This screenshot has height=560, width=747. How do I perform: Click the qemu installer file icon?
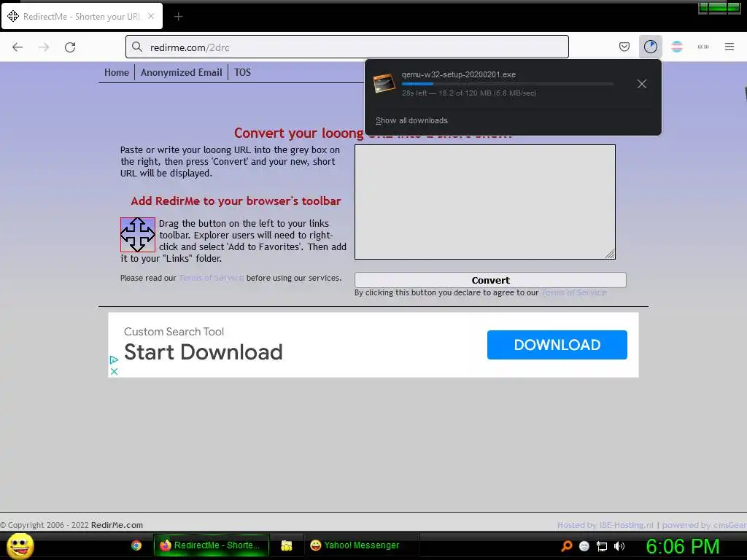pyautogui.click(x=384, y=84)
